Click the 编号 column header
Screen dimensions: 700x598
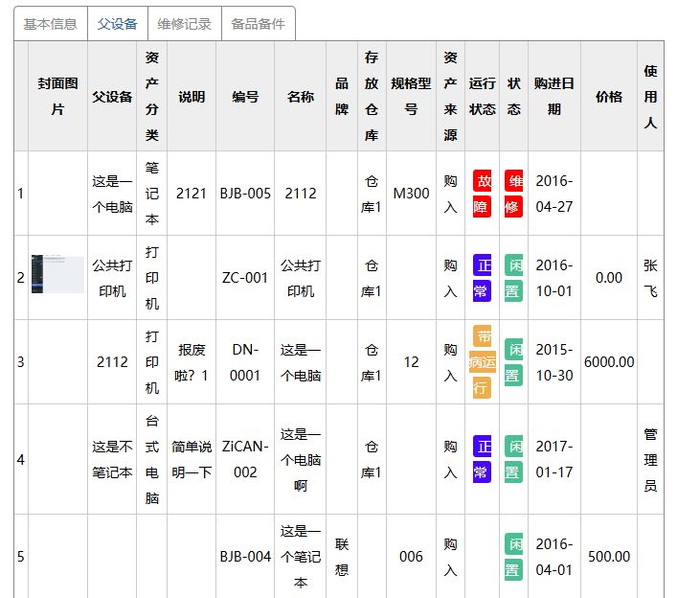pos(245,96)
